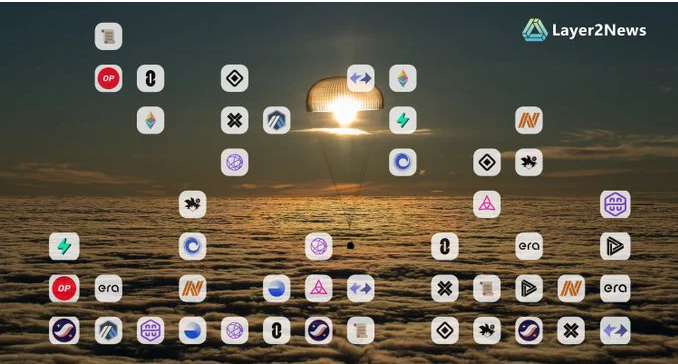
Task: Select the purple arrows icon directly below an era icon
Action: (615, 330)
